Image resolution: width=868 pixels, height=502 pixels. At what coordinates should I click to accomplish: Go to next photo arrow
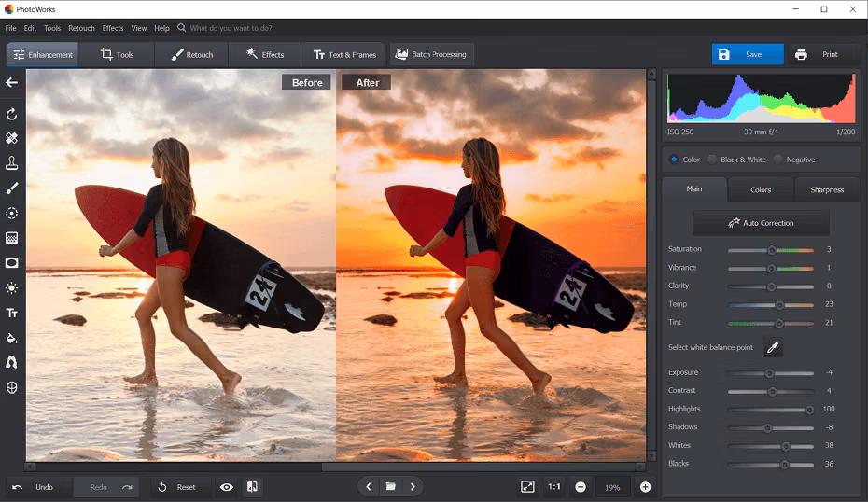click(x=413, y=487)
